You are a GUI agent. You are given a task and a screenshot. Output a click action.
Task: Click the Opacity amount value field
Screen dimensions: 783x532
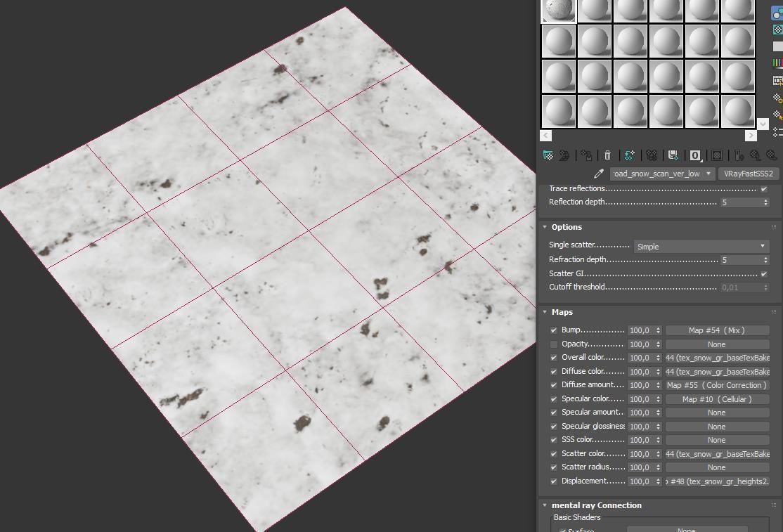coord(641,344)
